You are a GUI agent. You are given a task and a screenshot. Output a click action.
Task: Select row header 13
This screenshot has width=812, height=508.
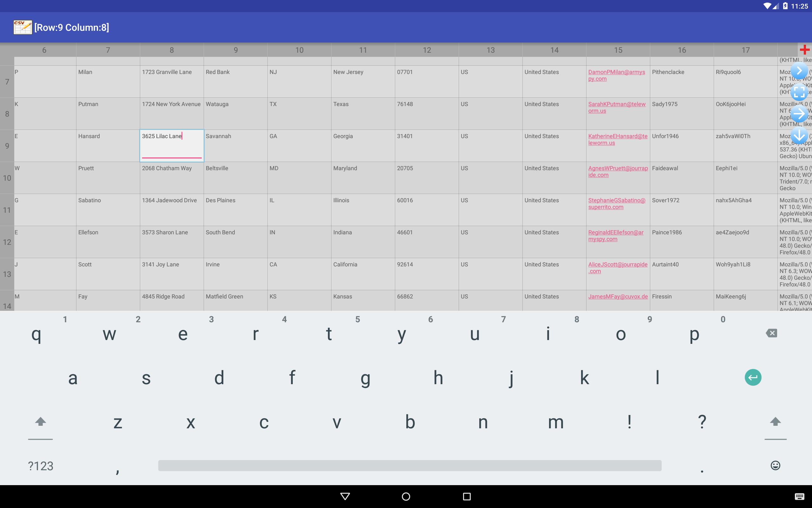(x=7, y=274)
